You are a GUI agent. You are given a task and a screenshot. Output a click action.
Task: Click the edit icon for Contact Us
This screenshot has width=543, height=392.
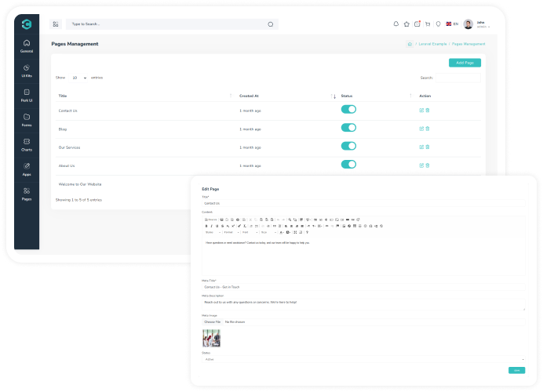421,110
